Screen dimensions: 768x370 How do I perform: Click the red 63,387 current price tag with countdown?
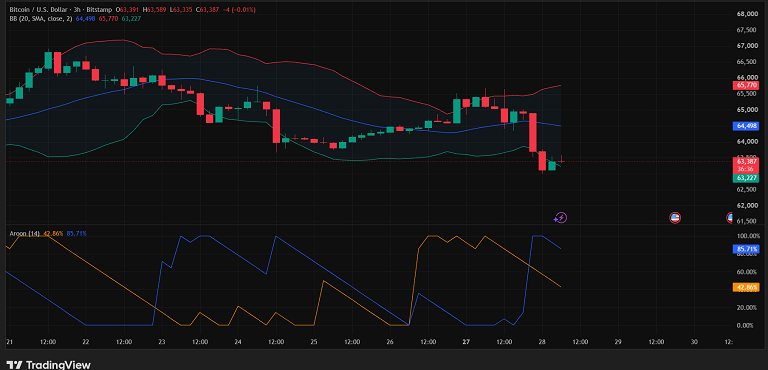coord(746,165)
